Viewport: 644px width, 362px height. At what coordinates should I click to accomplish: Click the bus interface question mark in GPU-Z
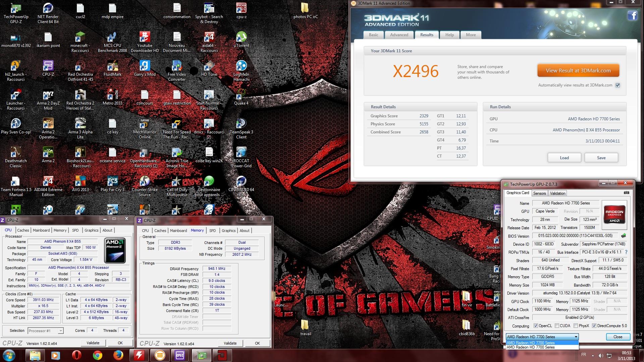[x=626, y=252]
